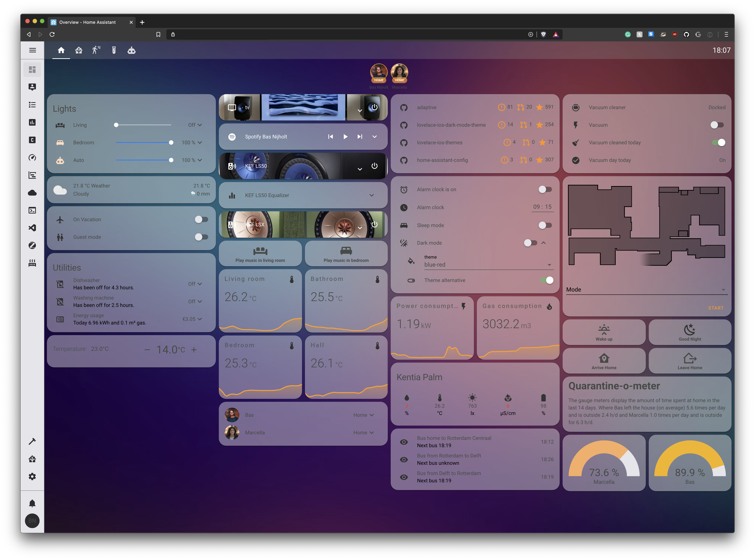Open Developer Tools hammer icon
This screenshot has width=755, height=560.
(x=32, y=441)
